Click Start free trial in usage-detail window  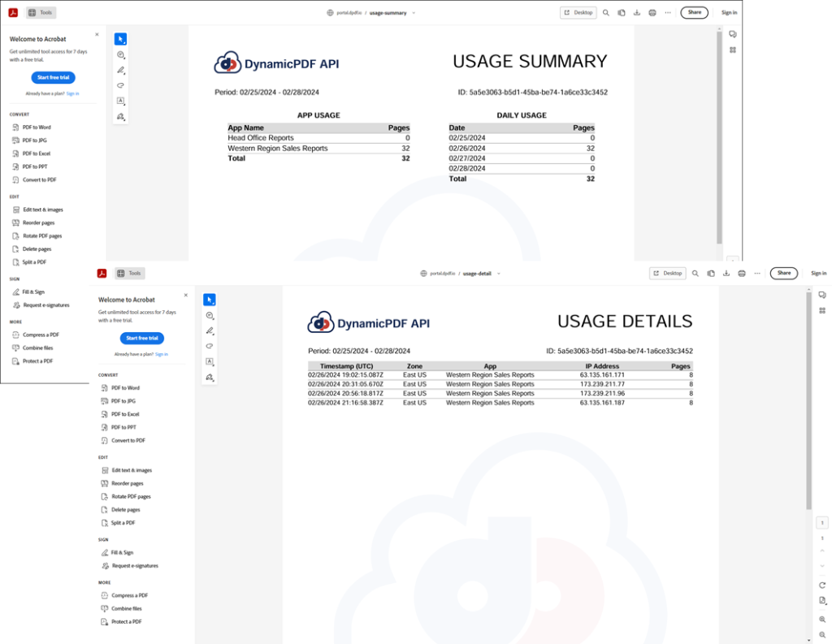coord(141,338)
